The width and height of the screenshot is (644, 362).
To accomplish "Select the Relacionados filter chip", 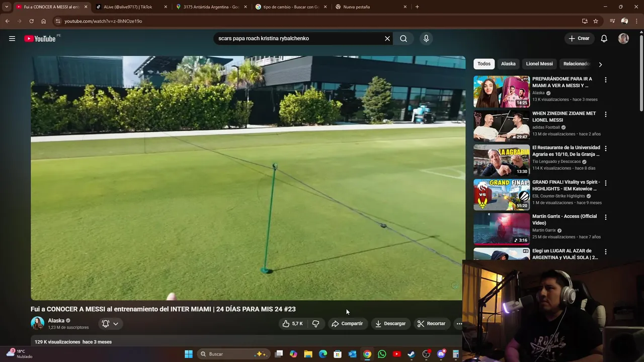I will (576, 64).
